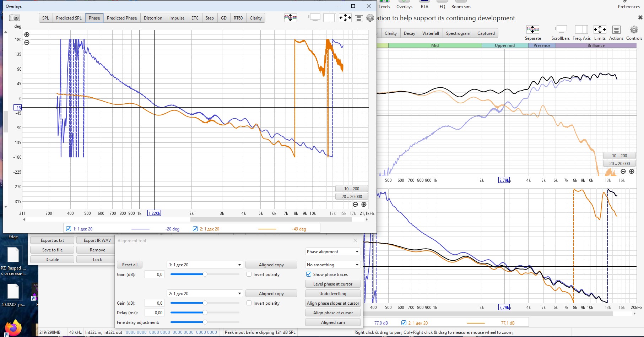Open Waterfall tab in main window
644x337 pixels.
point(431,33)
